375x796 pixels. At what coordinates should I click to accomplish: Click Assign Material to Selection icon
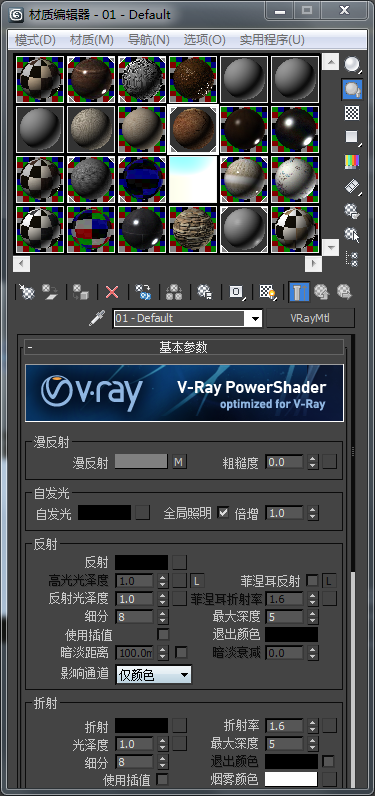coord(81,292)
